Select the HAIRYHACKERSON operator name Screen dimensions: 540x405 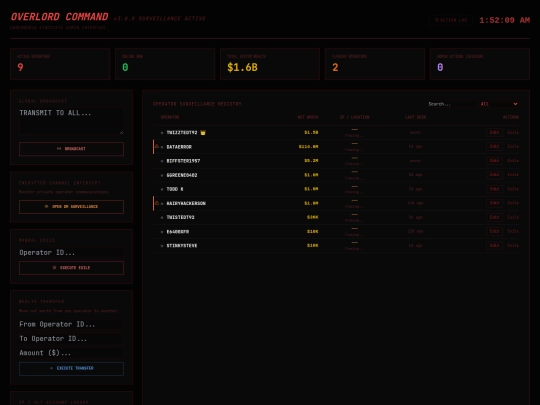tap(186, 203)
